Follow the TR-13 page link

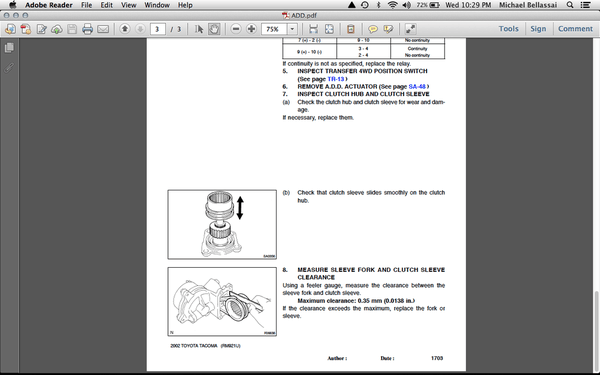click(x=336, y=79)
